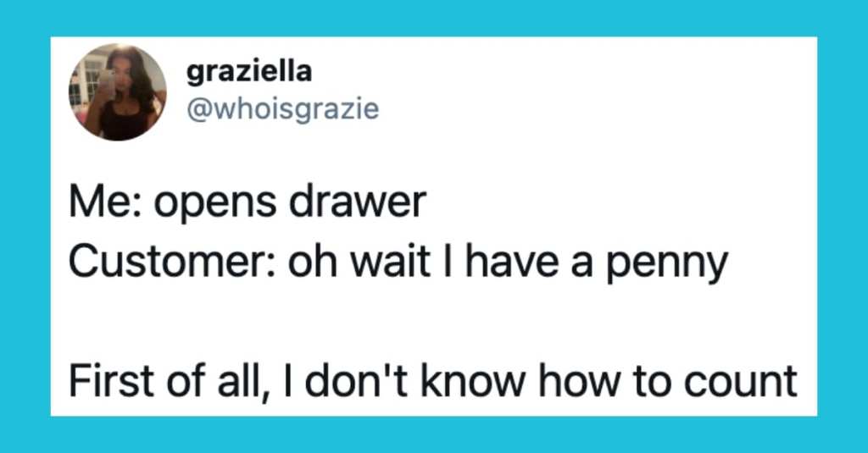The image size is (868, 453).
Task: Open the @whoisgrazie handle link
Action: (283, 109)
